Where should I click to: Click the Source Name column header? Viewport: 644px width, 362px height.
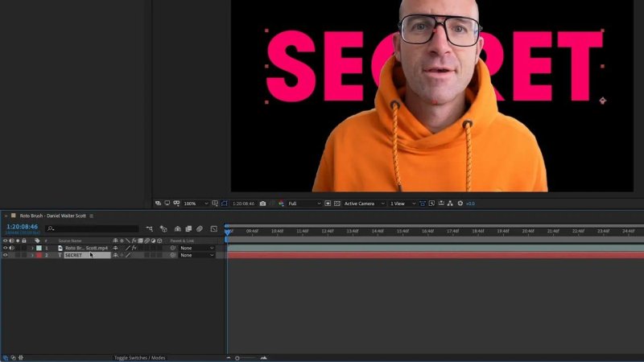click(70, 241)
